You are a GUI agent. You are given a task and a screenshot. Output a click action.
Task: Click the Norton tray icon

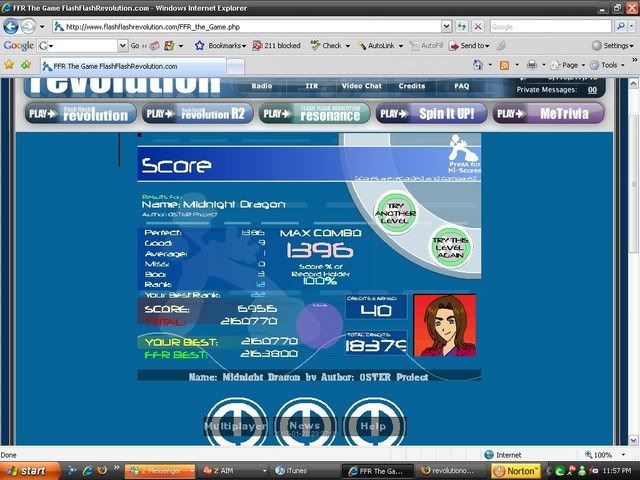click(522, 469)
